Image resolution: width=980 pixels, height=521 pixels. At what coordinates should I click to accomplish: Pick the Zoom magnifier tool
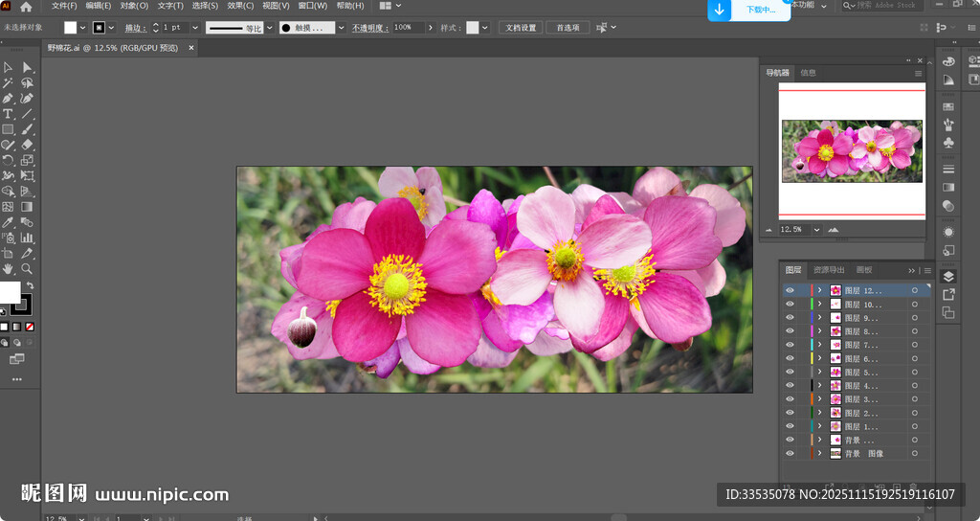pos(27,269)
